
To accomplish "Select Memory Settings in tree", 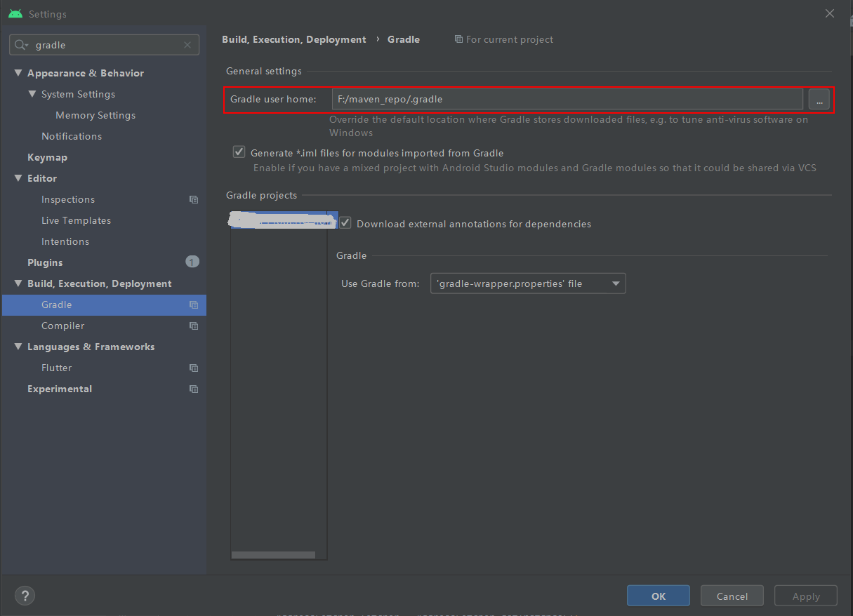I will click(x=95, y=115).
